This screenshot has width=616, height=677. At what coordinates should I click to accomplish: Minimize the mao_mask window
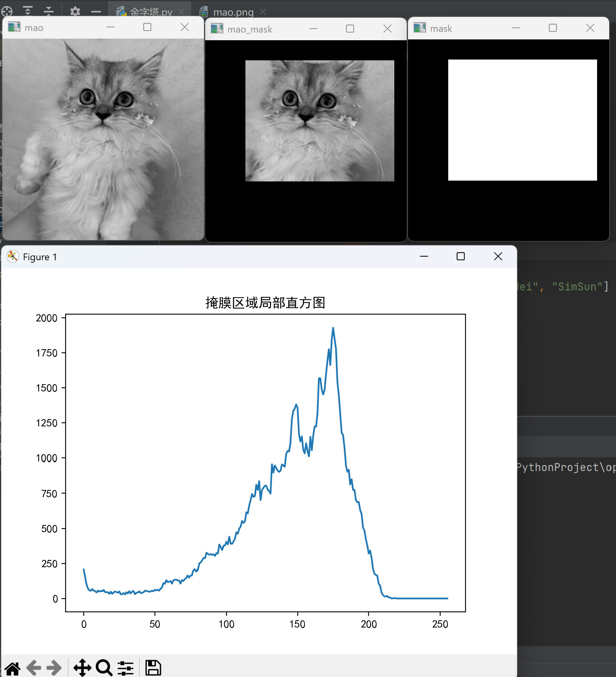313,29
